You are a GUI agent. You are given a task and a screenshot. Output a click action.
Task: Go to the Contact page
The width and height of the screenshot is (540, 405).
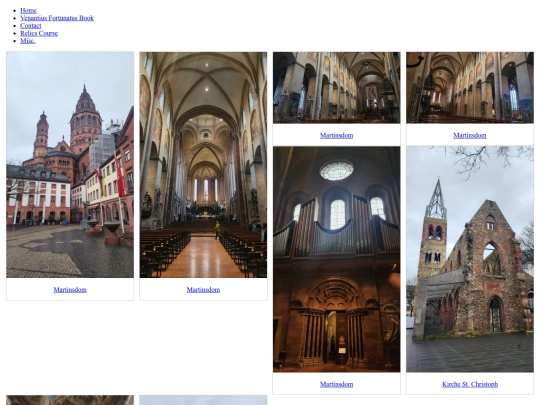31,26
